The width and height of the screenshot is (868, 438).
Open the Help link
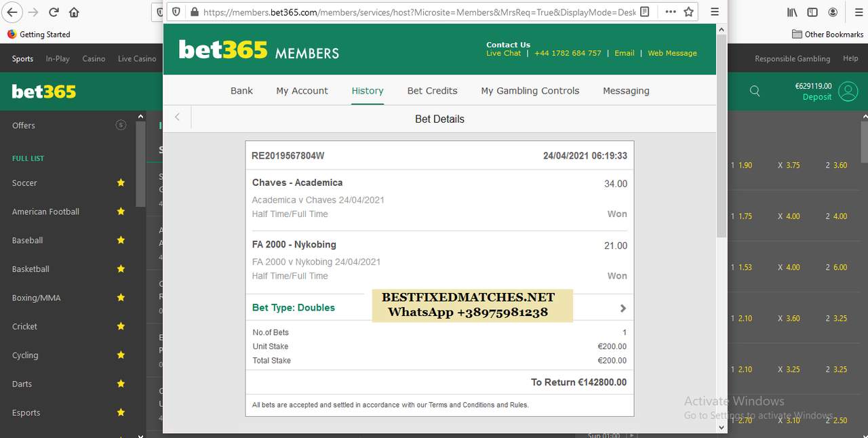point(850,58)
